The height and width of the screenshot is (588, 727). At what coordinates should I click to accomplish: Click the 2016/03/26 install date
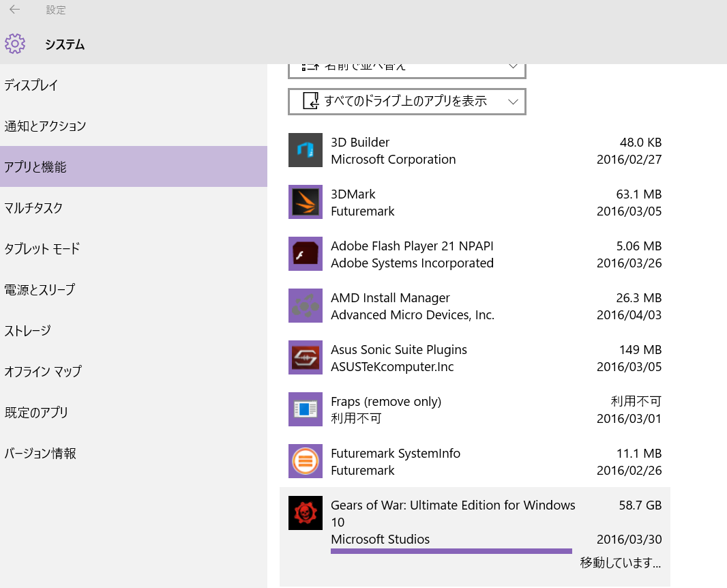coord(629,263)
